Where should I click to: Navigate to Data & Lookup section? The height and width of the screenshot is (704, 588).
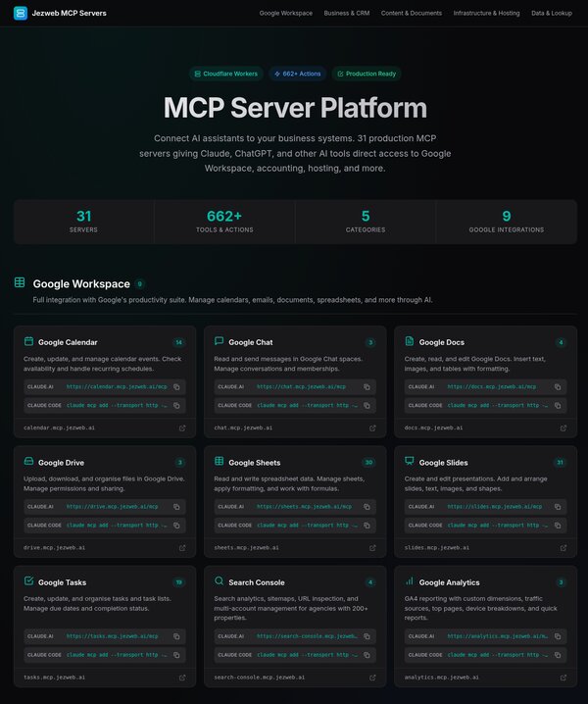click(x=552, y=14)
